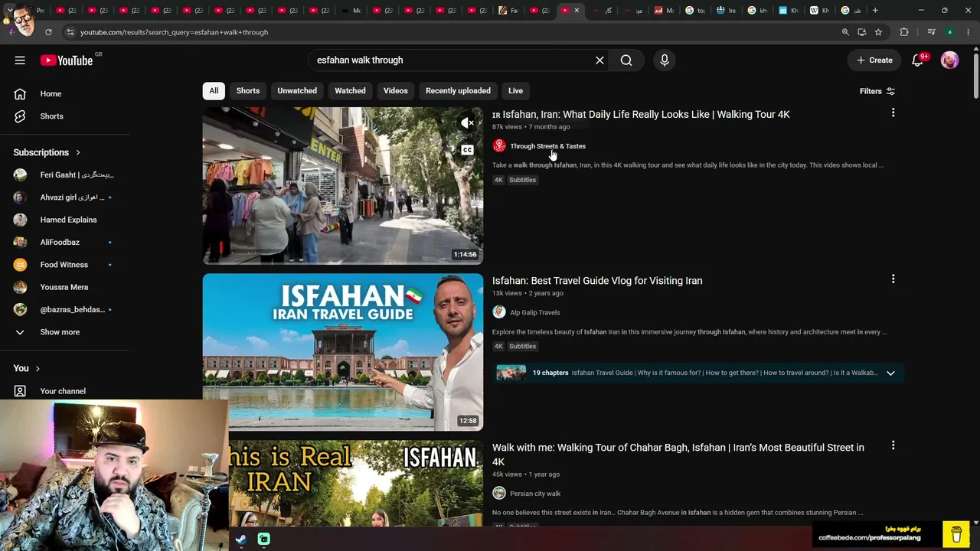Open the green app next to Steam

point(264,540)
